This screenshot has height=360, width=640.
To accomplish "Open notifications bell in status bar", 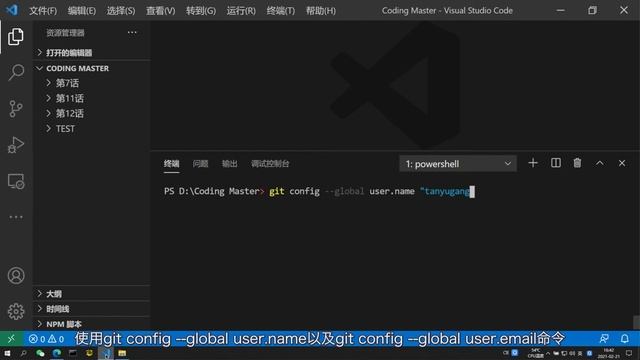I will tap(624, 338).
